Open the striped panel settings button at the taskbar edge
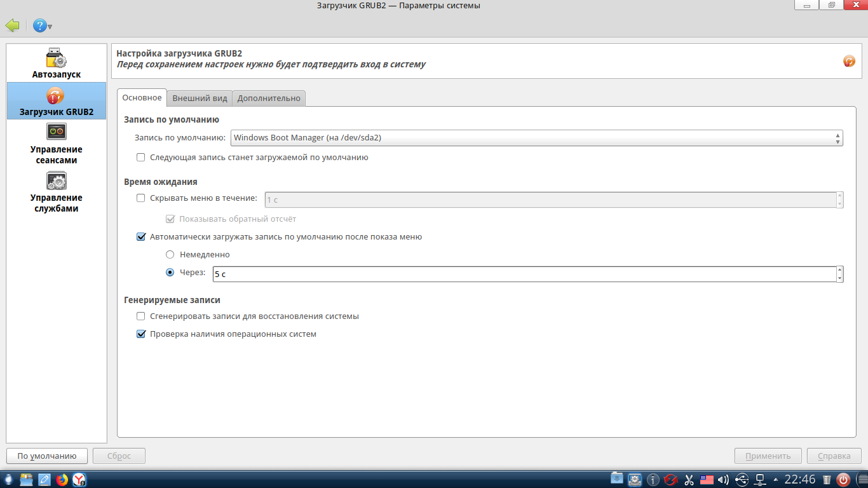868x488 pixels. pos(862,480)
